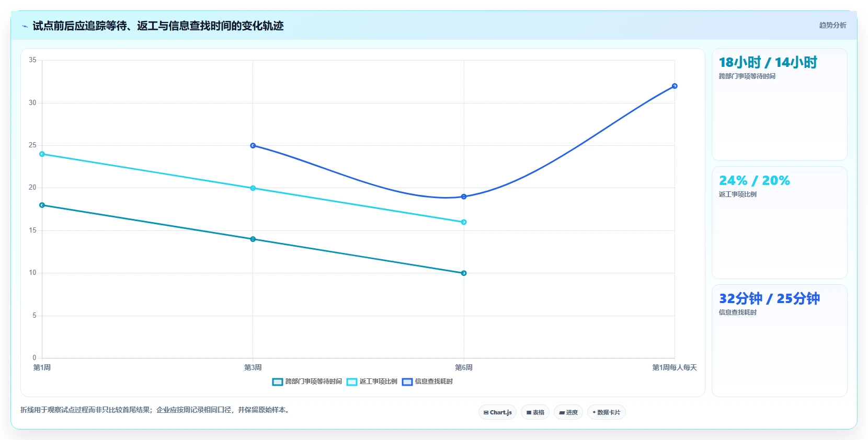Click the y-axis tick label 30

[x=32, y=103]
